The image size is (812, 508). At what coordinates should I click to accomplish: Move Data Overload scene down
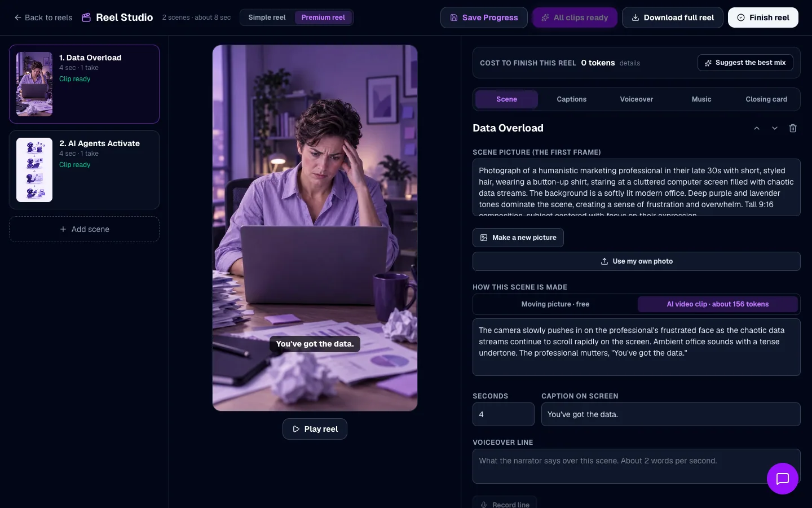coord(775,128)
